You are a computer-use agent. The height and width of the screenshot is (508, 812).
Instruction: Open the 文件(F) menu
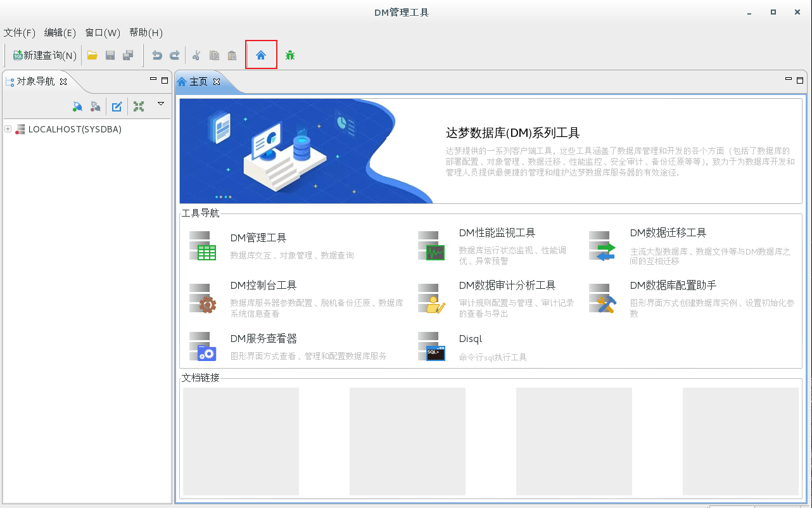click(x=20, y=33)
